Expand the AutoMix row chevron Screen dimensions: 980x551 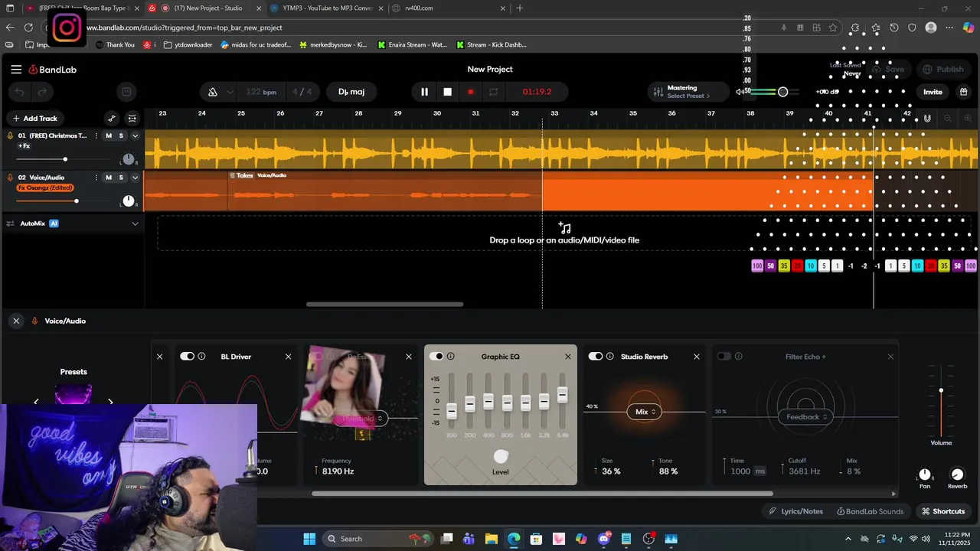click(136, 223)
